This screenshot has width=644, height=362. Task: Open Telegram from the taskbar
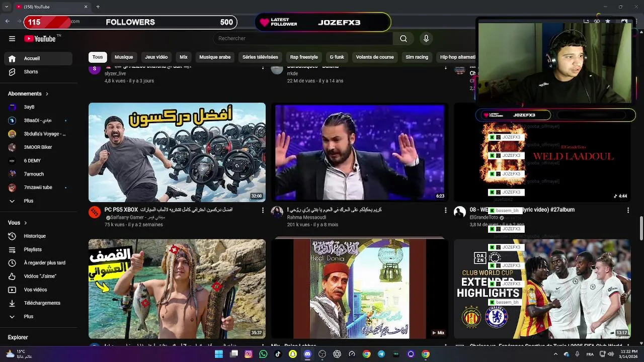(381, 354)
